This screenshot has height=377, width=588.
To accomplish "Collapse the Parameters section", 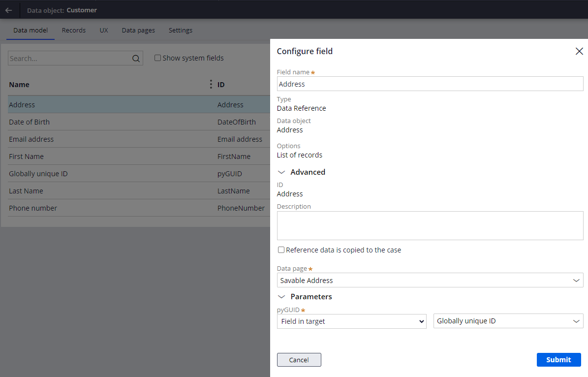I will (281, 297).
